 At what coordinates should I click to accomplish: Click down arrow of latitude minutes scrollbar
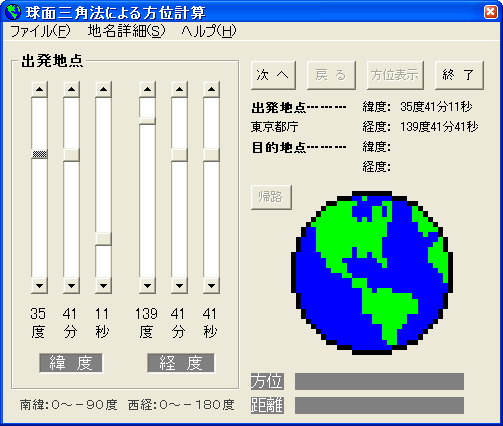(71, 286)
